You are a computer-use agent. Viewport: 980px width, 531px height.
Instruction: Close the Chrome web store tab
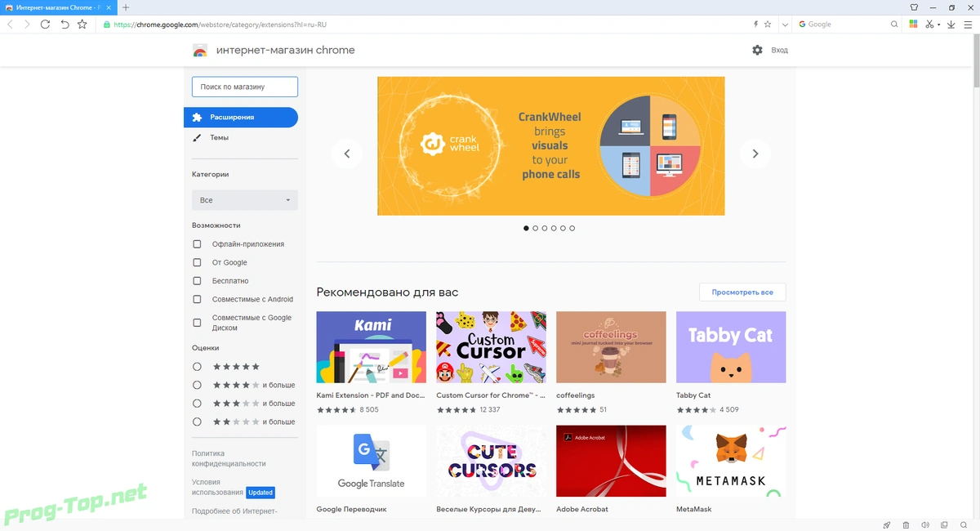(110, 7)
